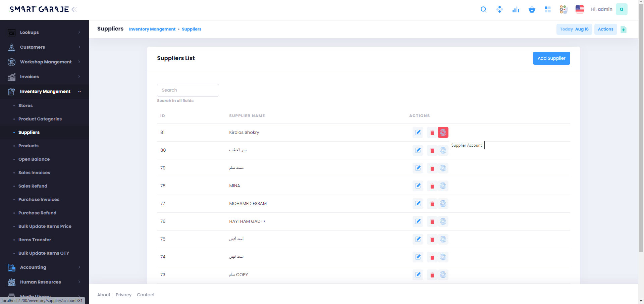Expand the Lookups menu

44,33
